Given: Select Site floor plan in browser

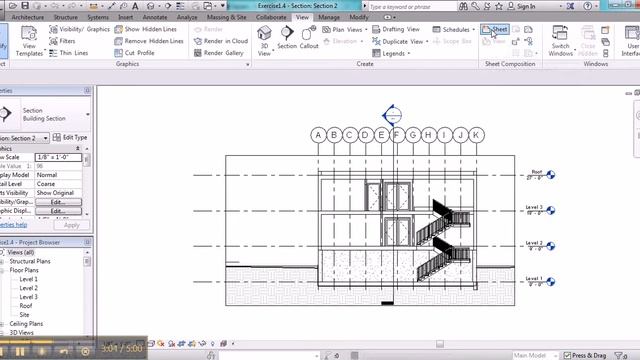Looking at the screenshot, I should (x=24, y=315).
